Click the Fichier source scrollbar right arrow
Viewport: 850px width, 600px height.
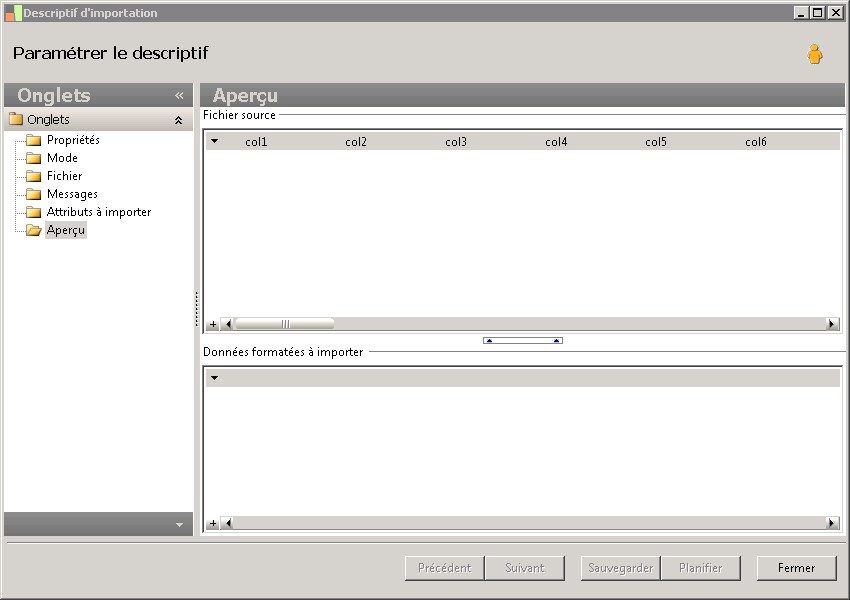click(832, 324)
